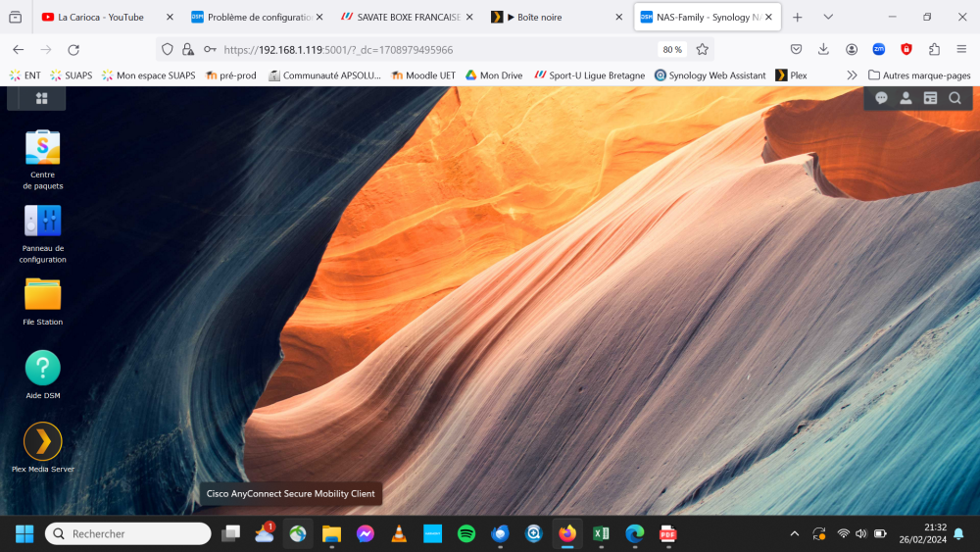This screenshot has height=552, width=980.
Task: Open Windows notification bell
Action: pyautogui.click(x=958, y=534)
